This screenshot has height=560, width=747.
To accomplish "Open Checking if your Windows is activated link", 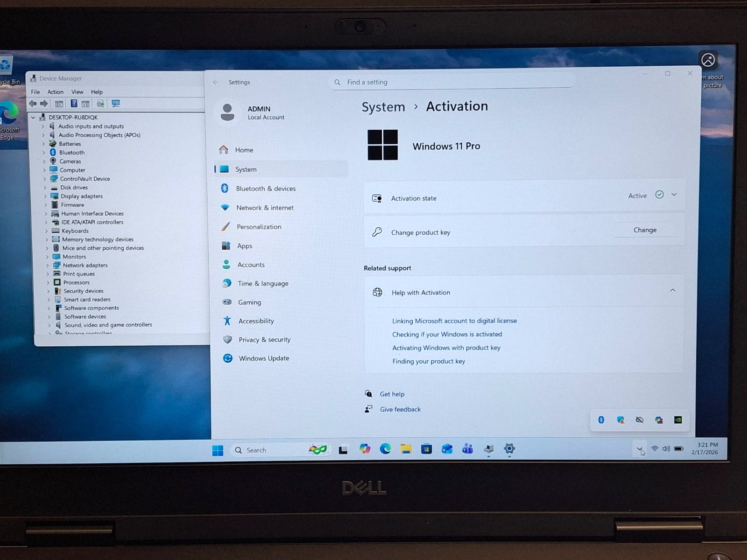I will (x=447, y=334).
